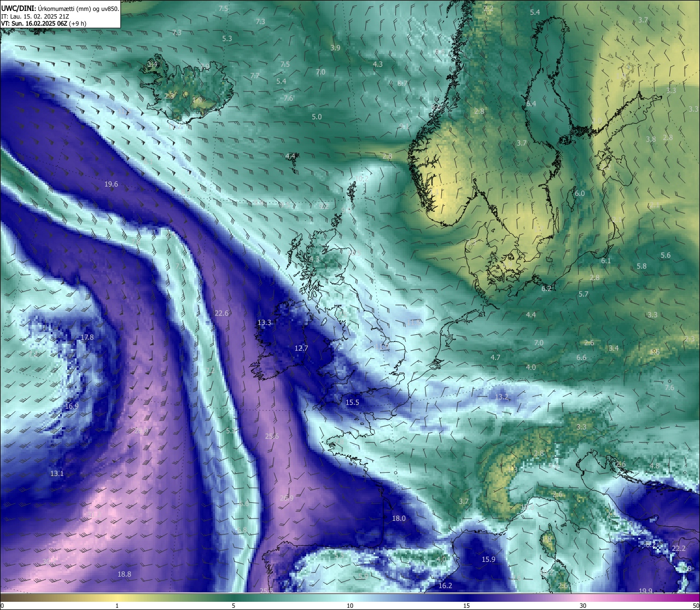Click the VT: Sun. 16.02.2025 06Z line
The image size is (700, 610).
(43, 24)
